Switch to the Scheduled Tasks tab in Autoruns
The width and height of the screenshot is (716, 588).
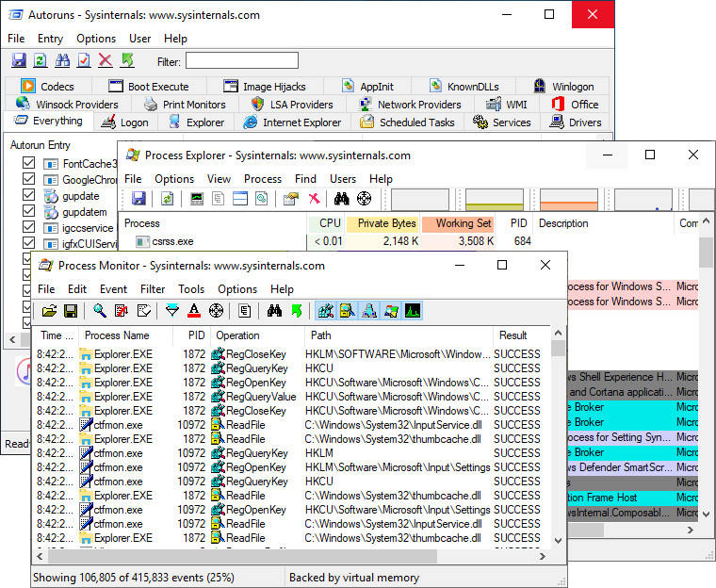(407, 122)
